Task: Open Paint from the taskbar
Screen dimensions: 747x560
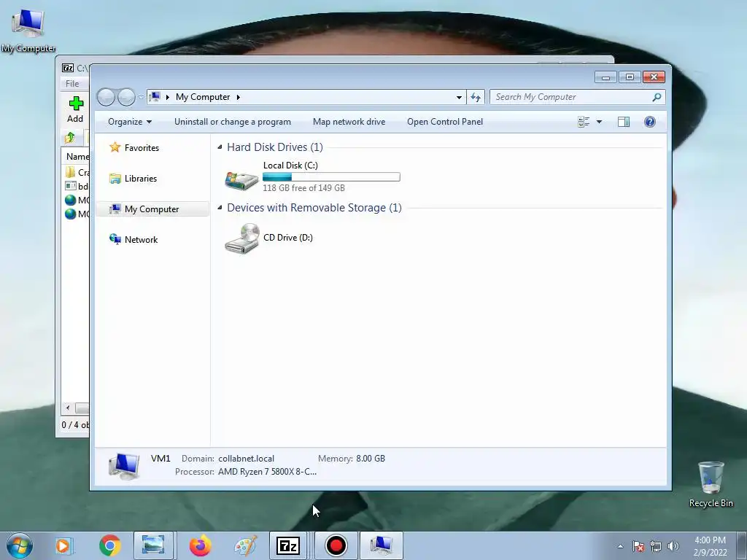Action: pyautogui.click(x=246, y=545)
